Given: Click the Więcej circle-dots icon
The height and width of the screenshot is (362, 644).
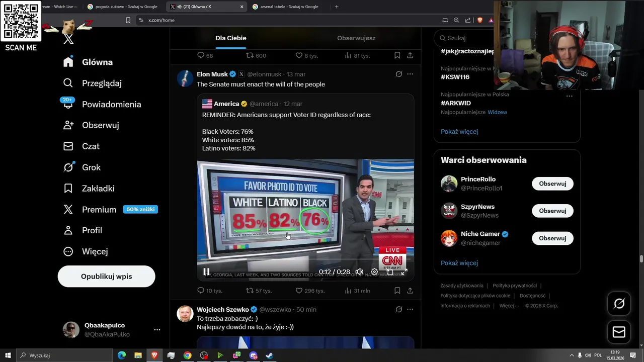Looking at the screenshot, I should (x=68, y=251).
